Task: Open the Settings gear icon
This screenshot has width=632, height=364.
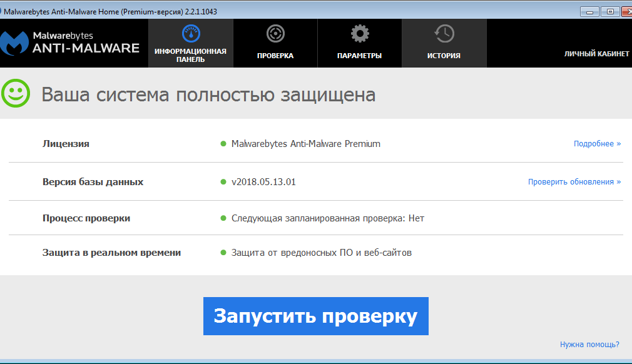Action: pyautogui.click(x=360, y=34)
